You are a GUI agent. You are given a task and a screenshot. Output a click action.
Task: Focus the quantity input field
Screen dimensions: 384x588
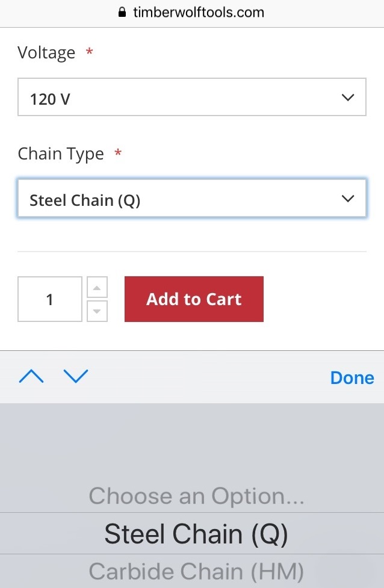point(50,299)
